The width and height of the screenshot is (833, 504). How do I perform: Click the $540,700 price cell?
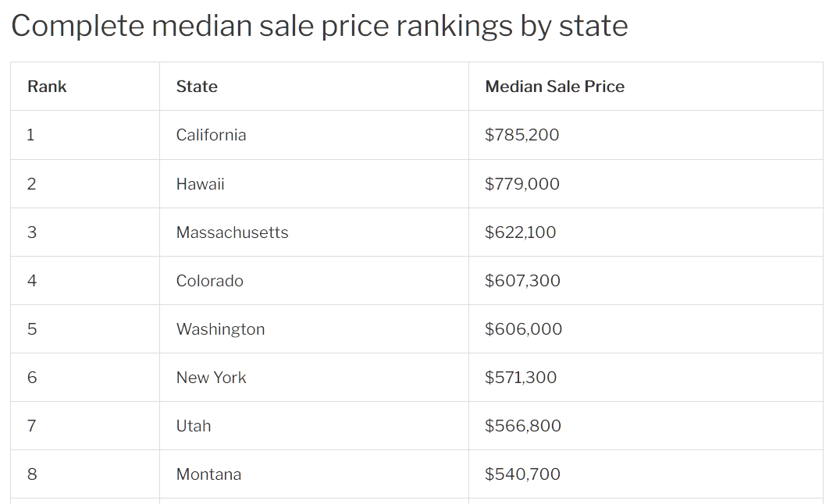coord(522,474)
